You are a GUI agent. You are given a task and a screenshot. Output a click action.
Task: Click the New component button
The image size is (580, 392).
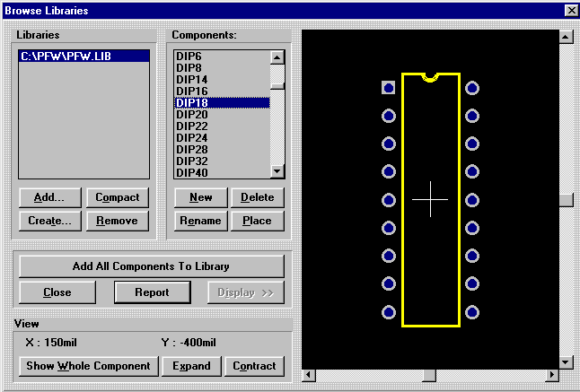[x=201, y=197]
